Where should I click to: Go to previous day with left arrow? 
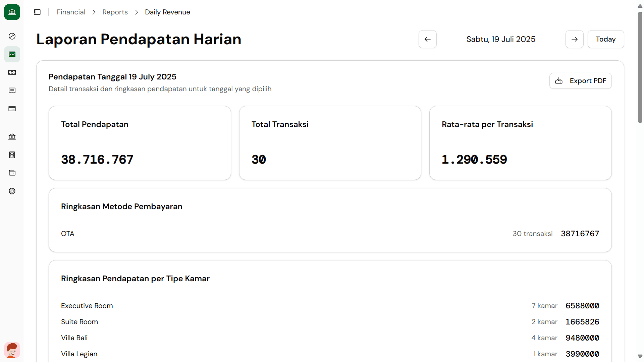point(427,39)
